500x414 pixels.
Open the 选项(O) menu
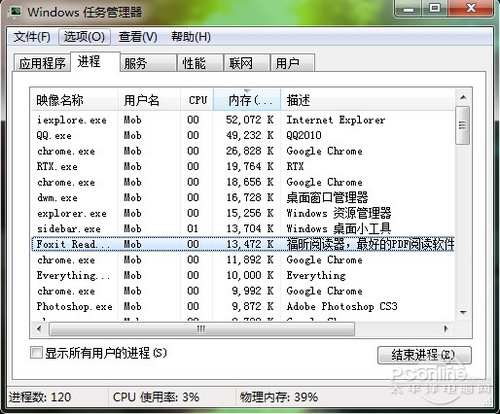84,37
